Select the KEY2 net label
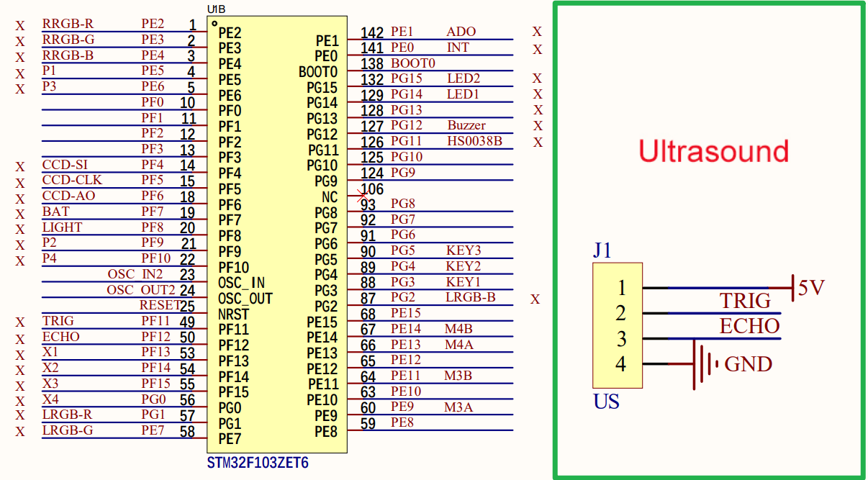Image resolution: width=868 pixels, height=480 pixels. pyautogui.click(x=464, y=266)
